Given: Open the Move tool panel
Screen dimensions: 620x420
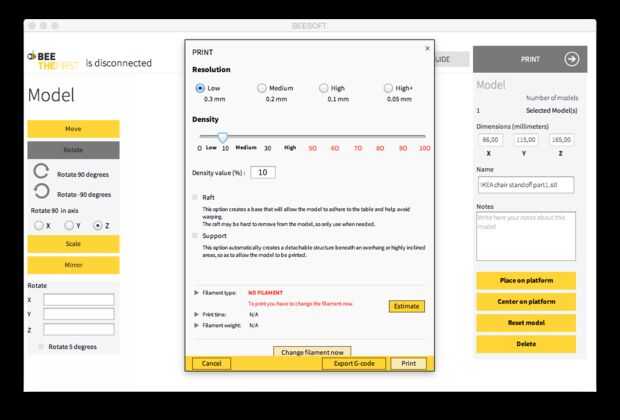Looking at the screenshot, I should click(x=73, y=129).
